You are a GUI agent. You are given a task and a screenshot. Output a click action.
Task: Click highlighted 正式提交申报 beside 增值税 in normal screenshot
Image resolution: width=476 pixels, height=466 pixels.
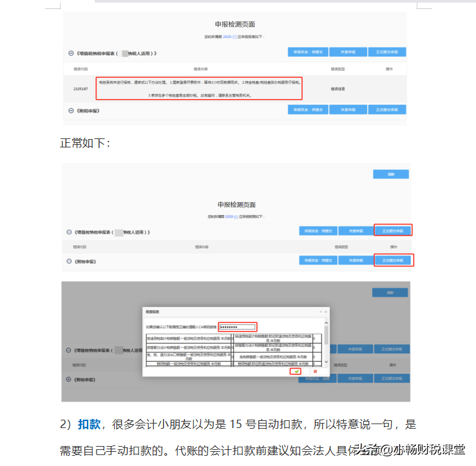point(393,231)
